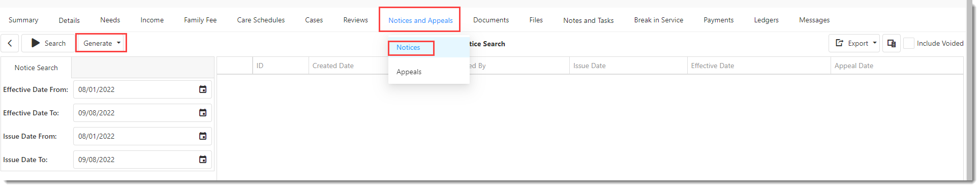Viewport: 980px width, 188px height.
Task: Choose Appeals from the dropdown menu
Action: 409,72
